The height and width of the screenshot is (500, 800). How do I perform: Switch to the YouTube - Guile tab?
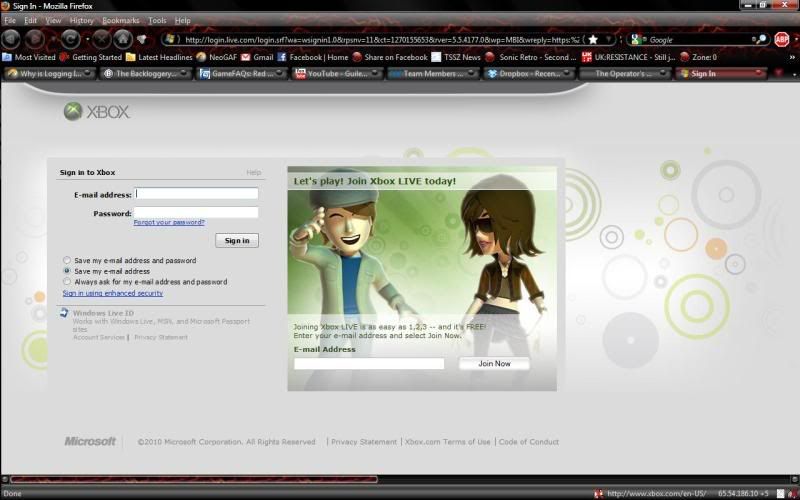tap(338, 73)
